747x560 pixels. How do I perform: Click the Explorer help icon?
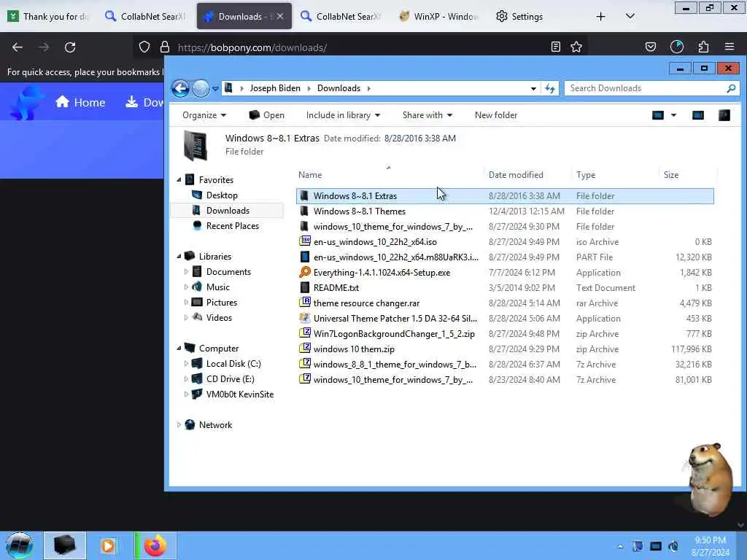click(724, 115)
